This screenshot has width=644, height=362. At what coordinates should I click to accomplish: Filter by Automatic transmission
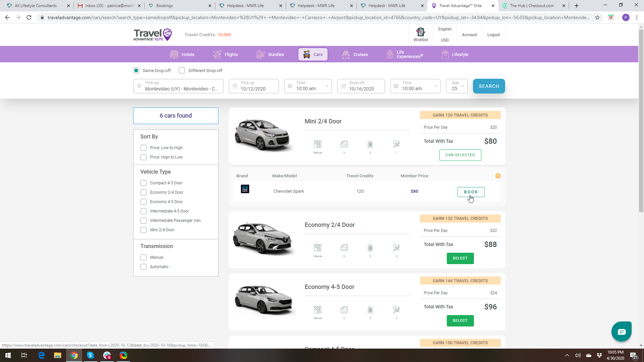pos(144,267)
